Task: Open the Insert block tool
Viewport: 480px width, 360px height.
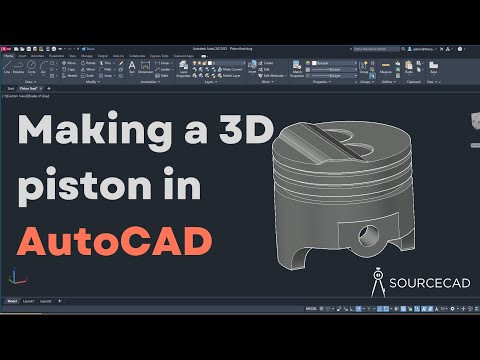Action: [252, 67]
